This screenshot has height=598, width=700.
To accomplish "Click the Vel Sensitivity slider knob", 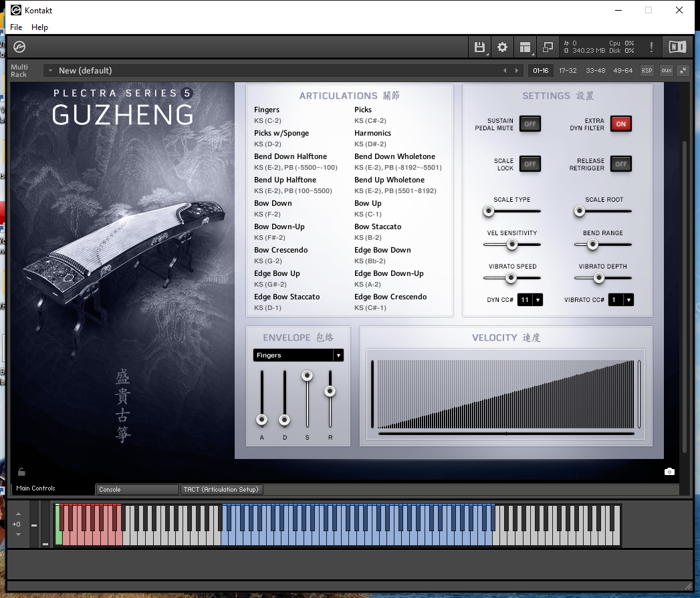I will tap(512, 245).
